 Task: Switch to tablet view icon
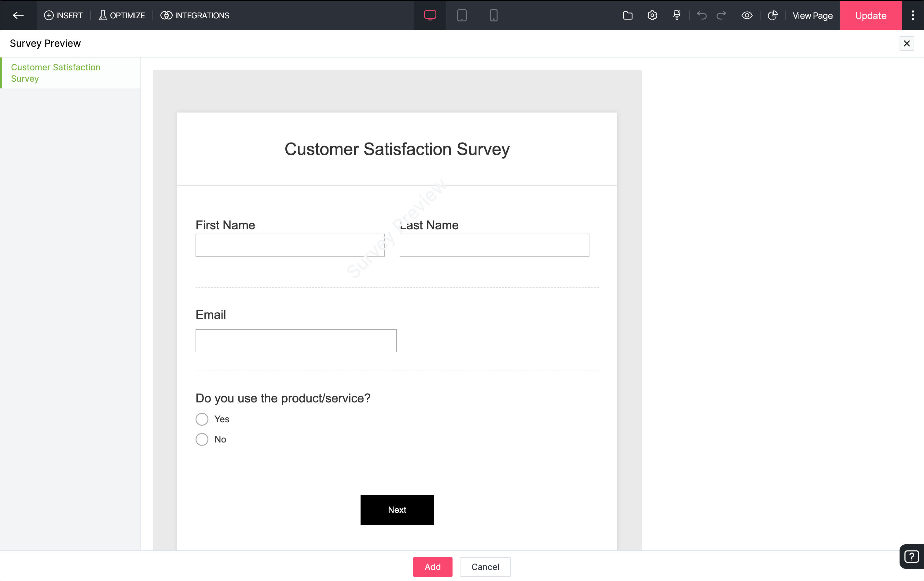click(462, 15)
